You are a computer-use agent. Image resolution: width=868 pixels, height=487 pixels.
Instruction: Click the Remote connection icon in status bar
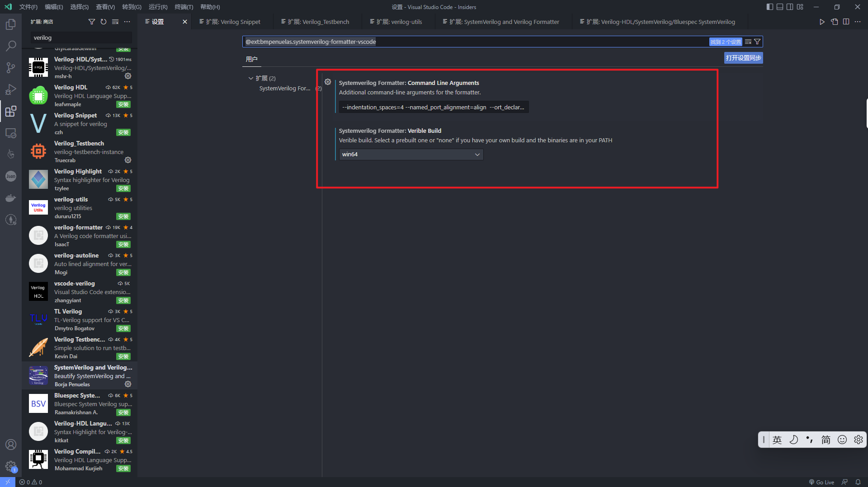(7, 482)
